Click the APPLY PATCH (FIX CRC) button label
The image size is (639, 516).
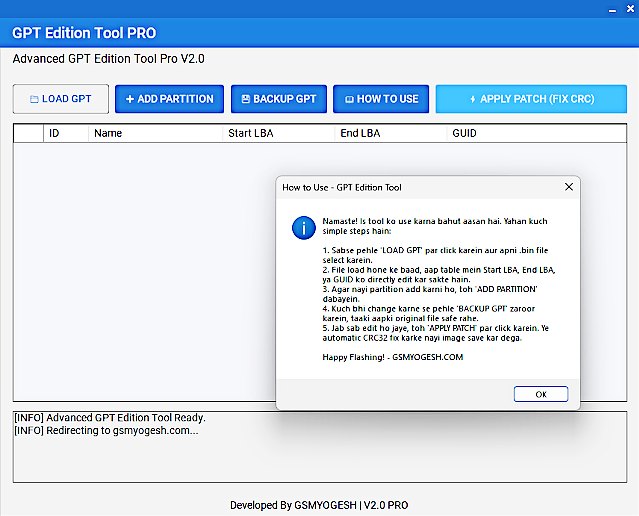[537, 99]
